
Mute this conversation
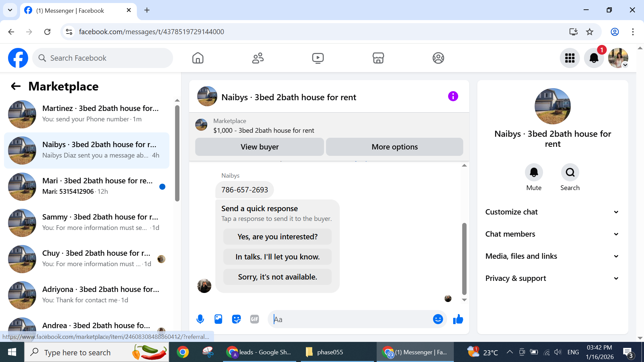534,173
